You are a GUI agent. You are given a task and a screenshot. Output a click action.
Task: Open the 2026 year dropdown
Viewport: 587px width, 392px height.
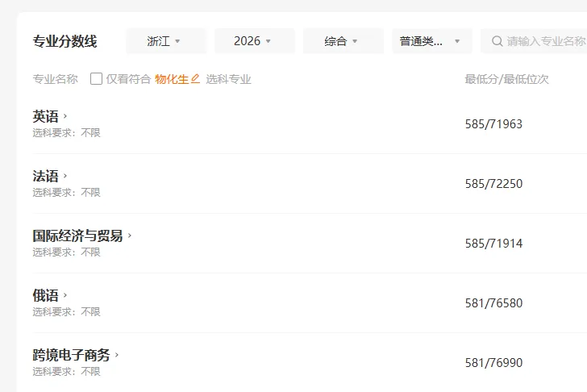[x=255, y=41]
